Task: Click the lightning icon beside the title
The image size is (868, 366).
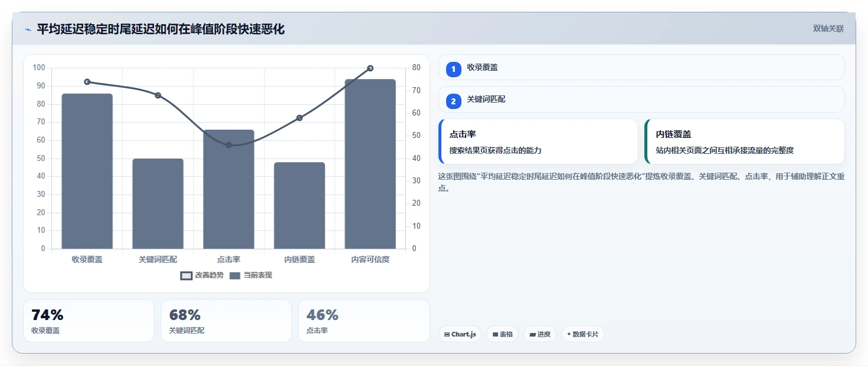Action: (x=28, y=29)
